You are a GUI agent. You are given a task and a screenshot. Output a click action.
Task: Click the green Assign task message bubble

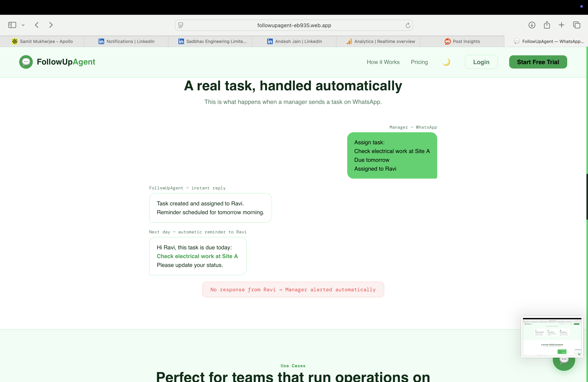click(x=392, y=155)
